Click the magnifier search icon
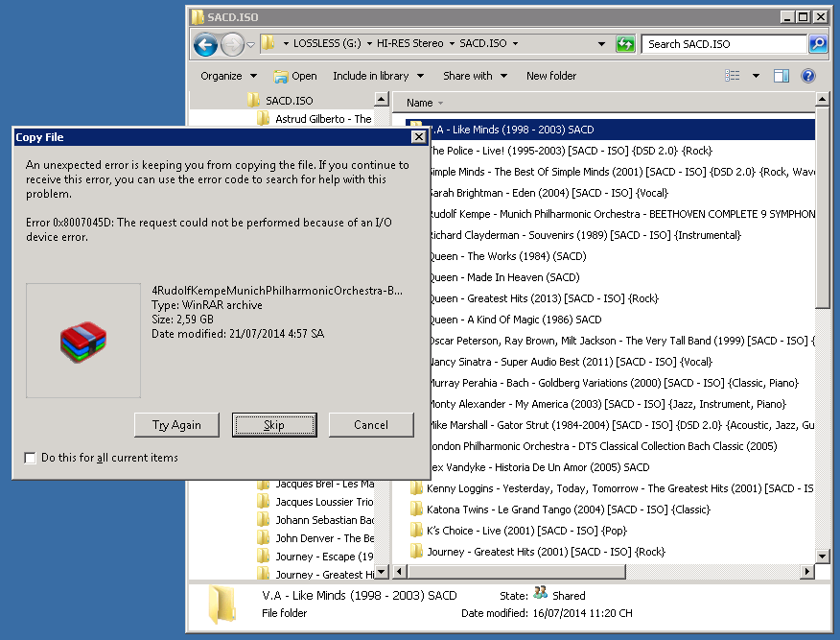The height and width of the screenshot is (640, 840). (818, 43)
